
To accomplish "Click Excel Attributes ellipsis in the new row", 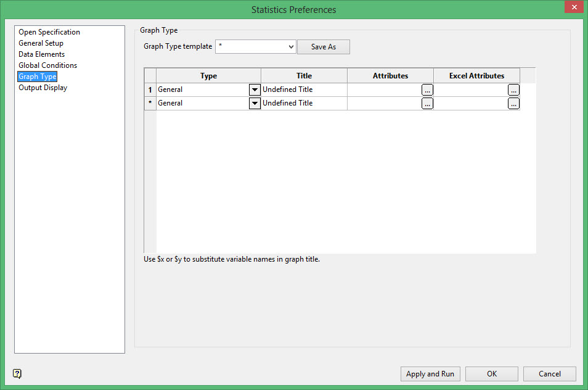I will 513,104.
